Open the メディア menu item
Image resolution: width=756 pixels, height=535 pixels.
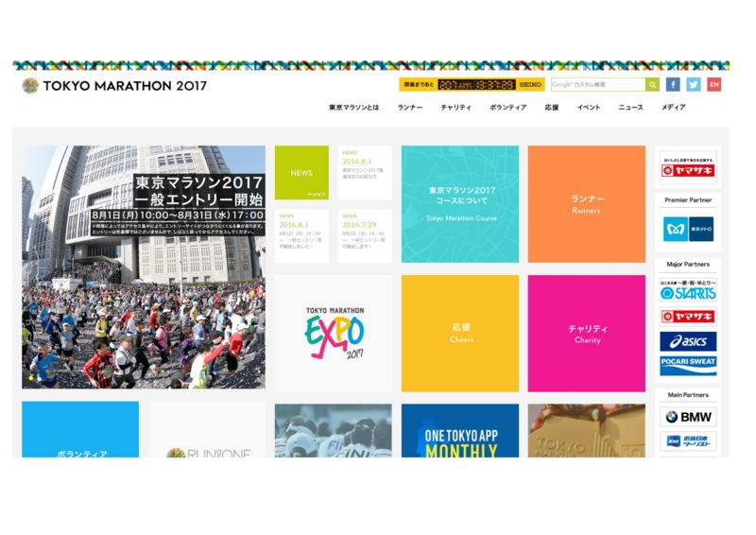[x=673, y=107]
